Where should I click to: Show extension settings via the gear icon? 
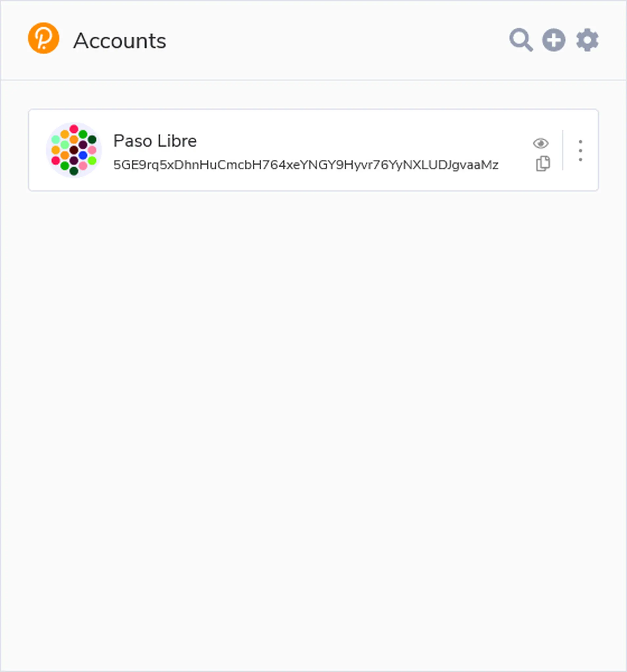(587, 40)
